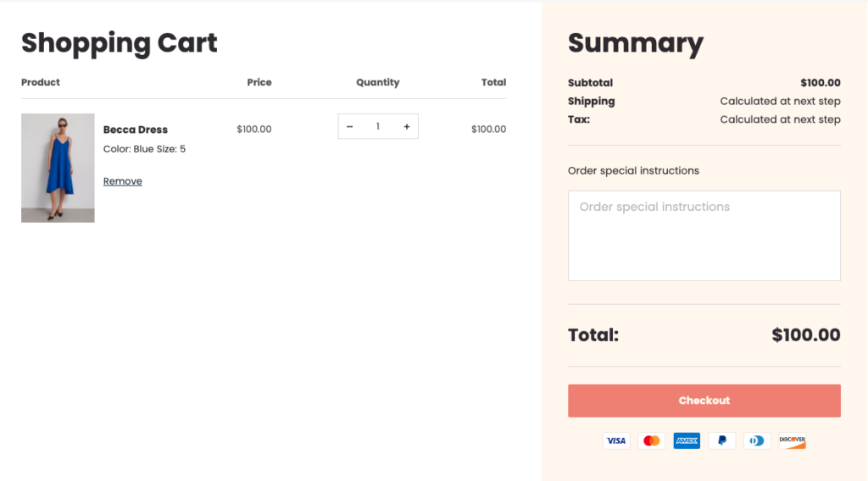The width and height of the screenshot is (868, 481).
Task: Focus the Order special instructions textbox
Action: click(x=704, y=235)
